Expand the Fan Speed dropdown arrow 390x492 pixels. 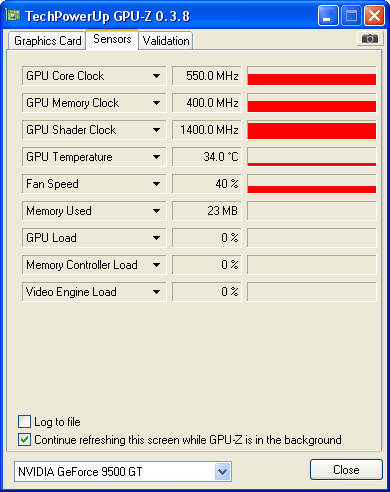(x=156, y=184)
